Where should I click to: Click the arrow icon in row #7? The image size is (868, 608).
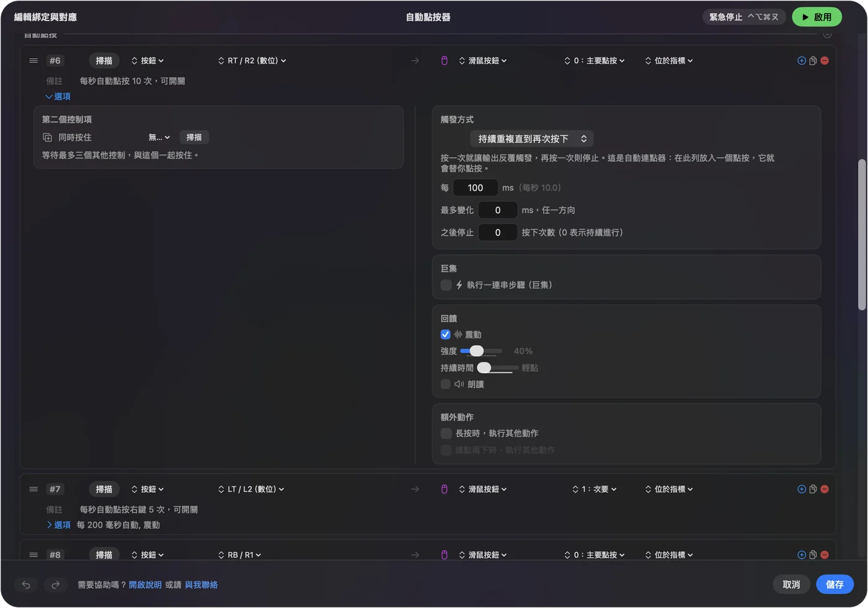pos(415,489)
